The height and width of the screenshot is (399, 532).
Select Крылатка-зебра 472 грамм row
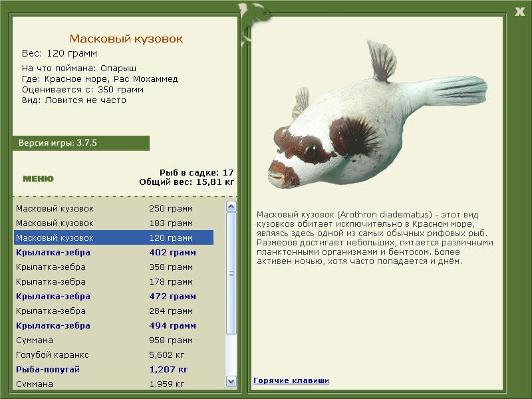(x=114, y=296)
